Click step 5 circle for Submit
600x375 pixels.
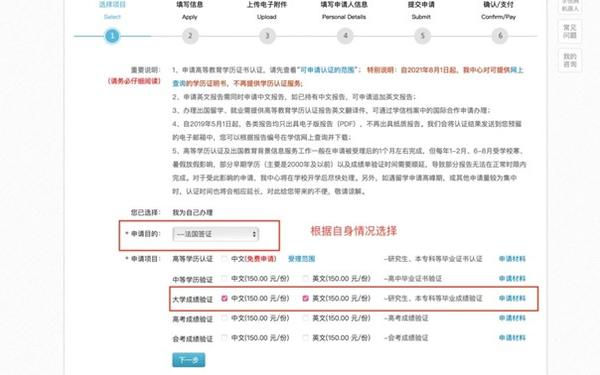point(422,36)
